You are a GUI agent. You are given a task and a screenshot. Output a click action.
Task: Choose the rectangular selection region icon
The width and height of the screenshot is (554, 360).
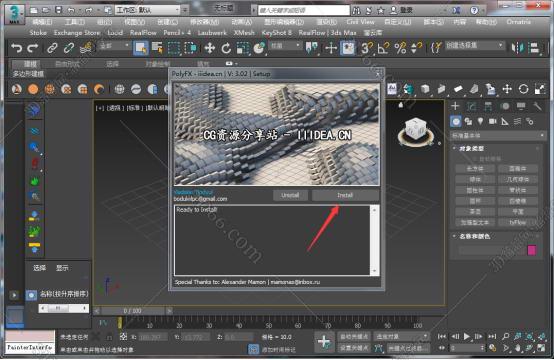[174, 48]
